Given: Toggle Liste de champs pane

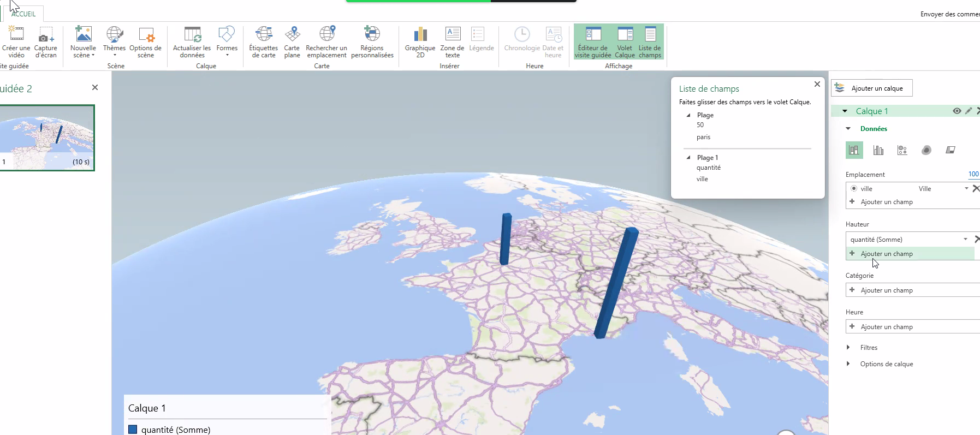Looking at the screenshot, I should click(650, 42).
